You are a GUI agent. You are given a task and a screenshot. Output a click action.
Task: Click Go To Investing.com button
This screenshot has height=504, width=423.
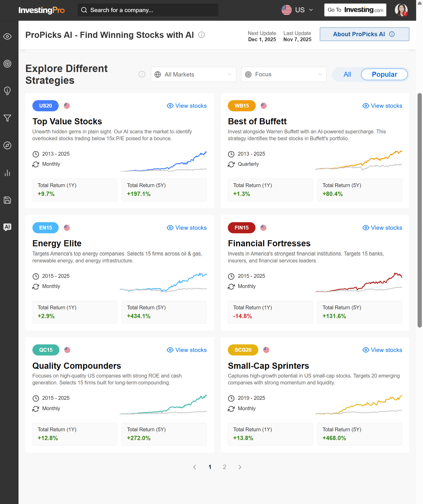pos(355,10)
